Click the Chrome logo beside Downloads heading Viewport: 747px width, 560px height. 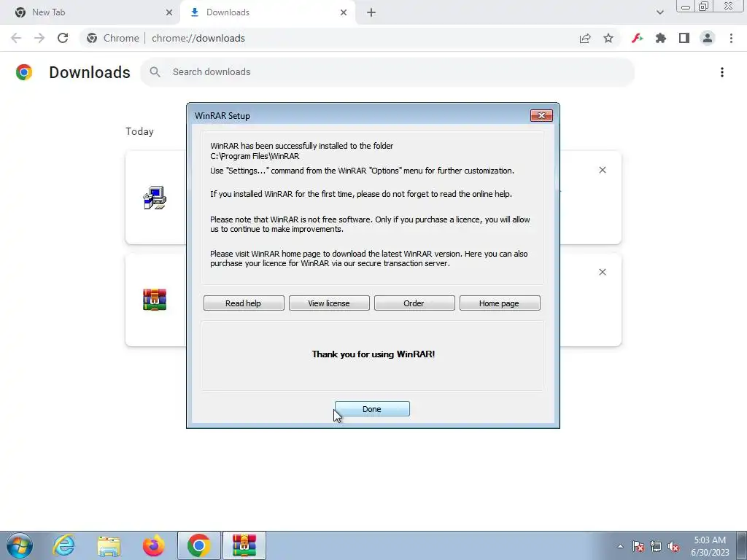pyautogui.click(x=24, y=72)
